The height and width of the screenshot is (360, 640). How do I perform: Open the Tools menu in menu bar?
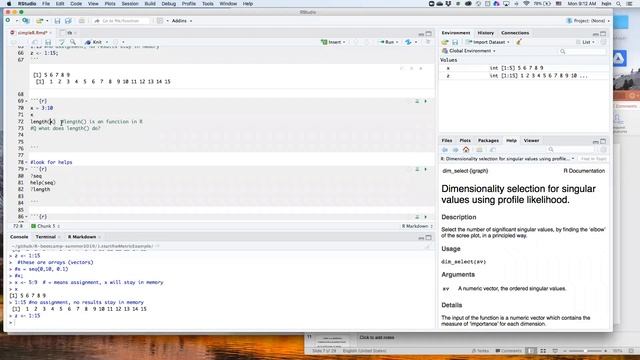208,4
